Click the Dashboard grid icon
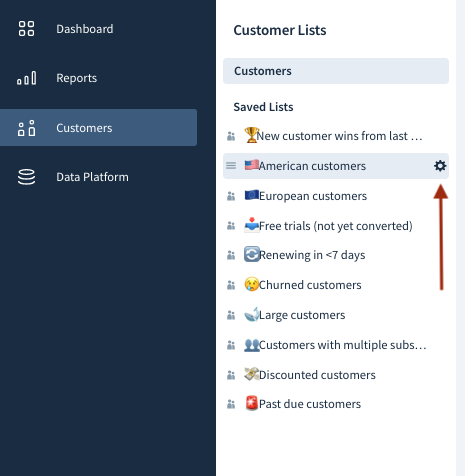This screenshot has width=465, height=476. [x=26, y=29]
